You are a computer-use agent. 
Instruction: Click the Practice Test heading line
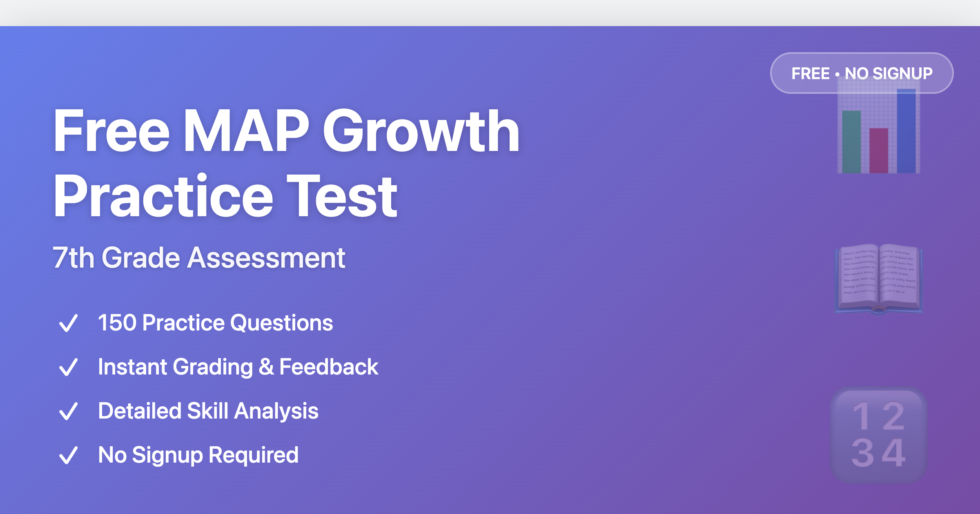point(225,196)
